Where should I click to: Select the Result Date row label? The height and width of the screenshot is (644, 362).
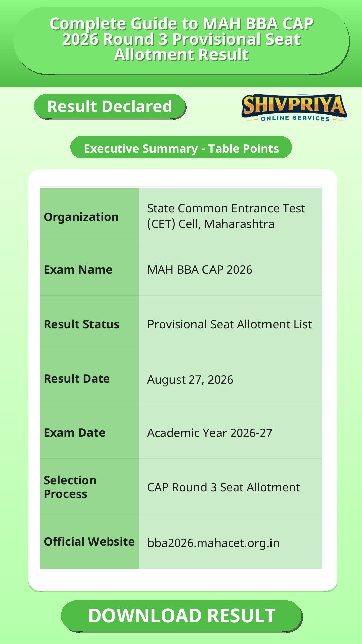coord(77,379)
